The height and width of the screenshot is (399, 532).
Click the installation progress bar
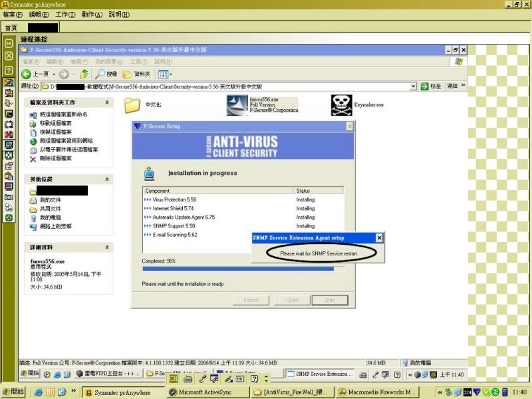pos(243,269)
